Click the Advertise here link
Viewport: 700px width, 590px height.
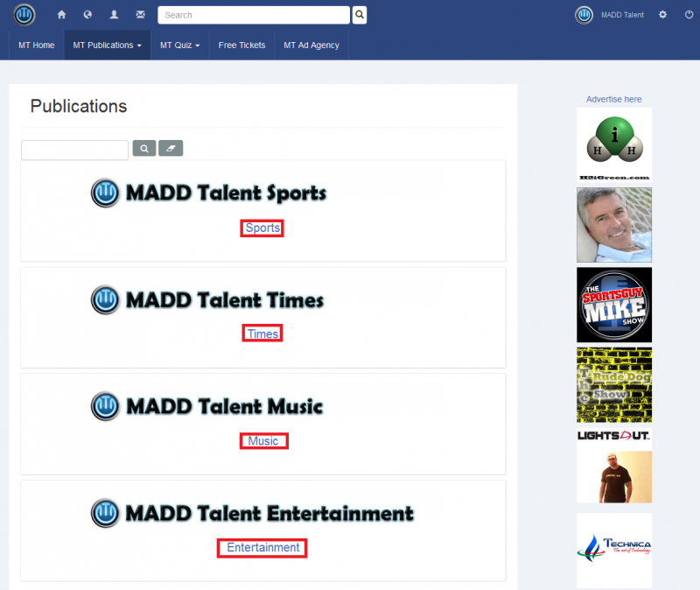[x=614, y=99]
